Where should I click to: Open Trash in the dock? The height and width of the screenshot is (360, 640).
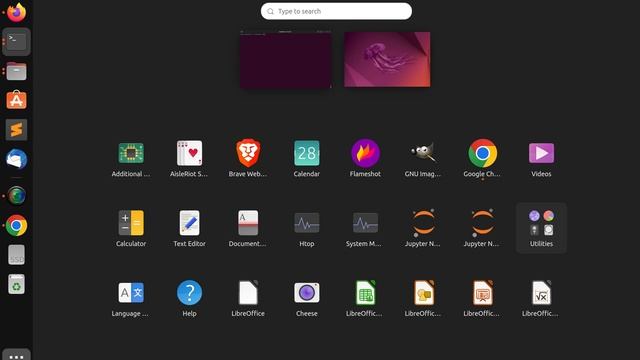(x=16, y=284)
